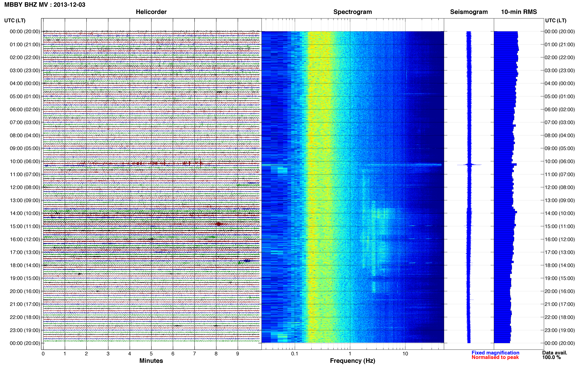Click the 'Data avail.' label
The width and height of the screenshot is (588, 368).
[x=555, y=353]
